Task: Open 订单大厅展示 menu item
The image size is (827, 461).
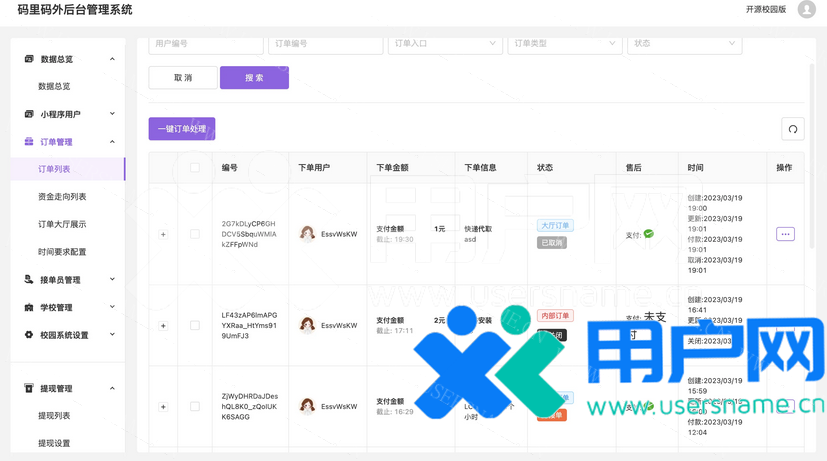Action: click(62, 224)
